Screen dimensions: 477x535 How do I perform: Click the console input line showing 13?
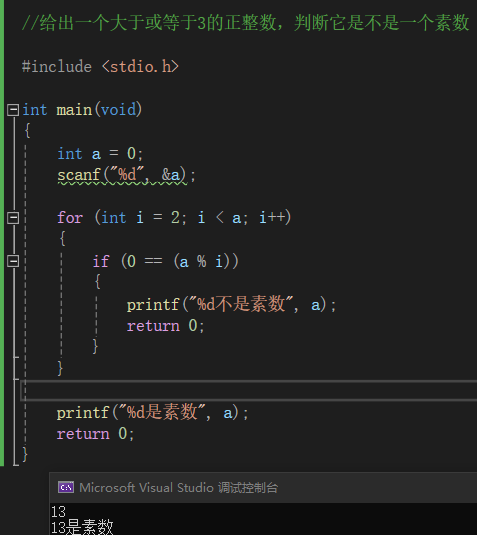click(58, 511)
